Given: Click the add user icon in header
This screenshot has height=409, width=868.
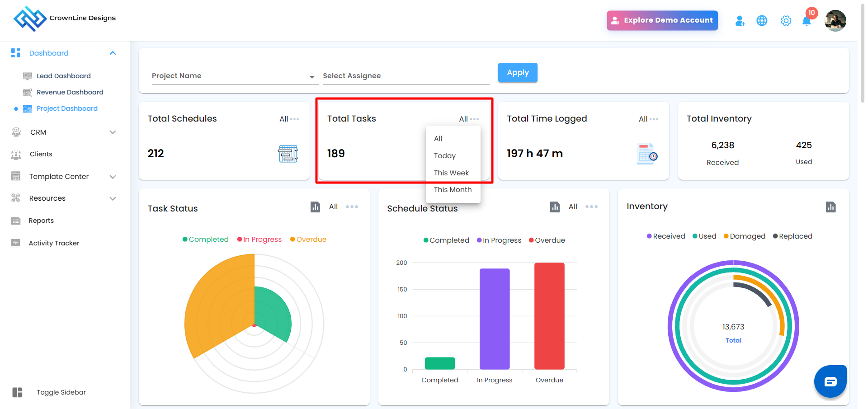Looking at the screenshot, I should [740, 21].
